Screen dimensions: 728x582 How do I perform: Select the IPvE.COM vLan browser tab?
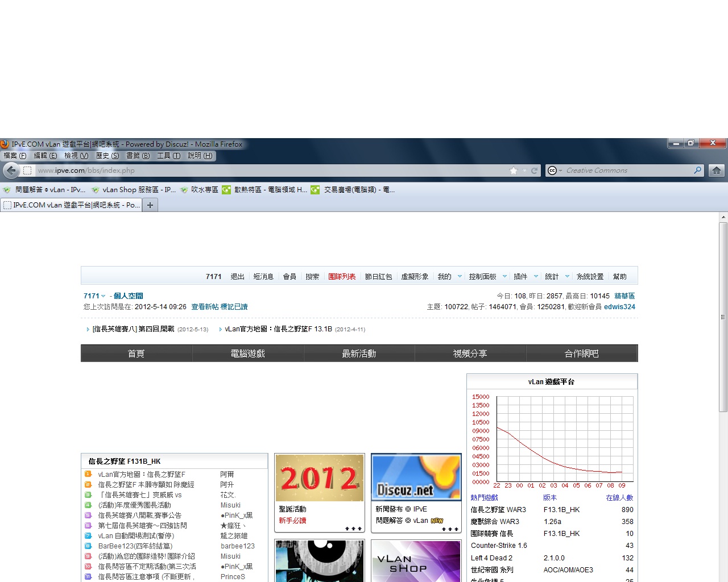pyautogui.click(x=71, y=205)
